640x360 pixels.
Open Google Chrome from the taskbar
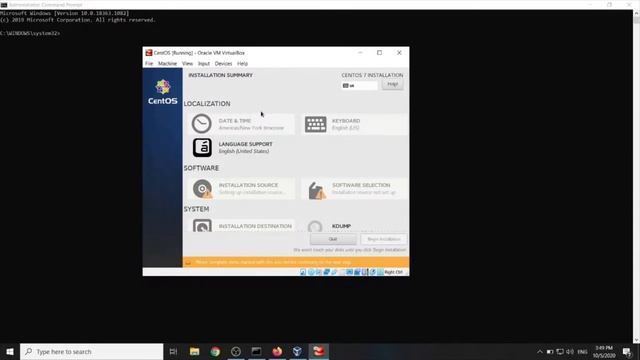[x=215, y=351]
